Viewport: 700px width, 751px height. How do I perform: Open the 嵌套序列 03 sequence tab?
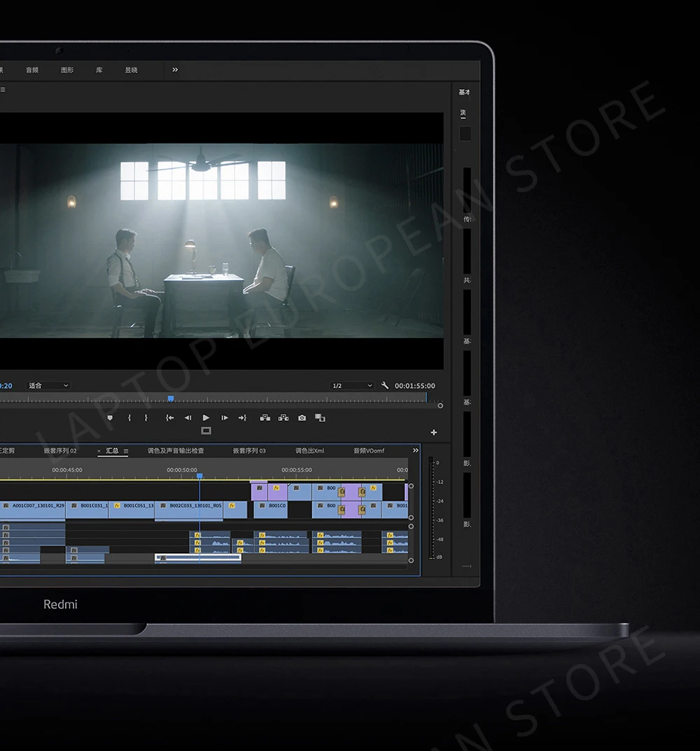[249, 450]
